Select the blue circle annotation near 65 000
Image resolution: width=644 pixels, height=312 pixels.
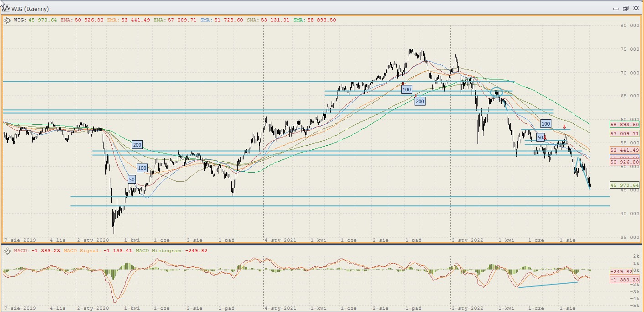coord(496,92)
